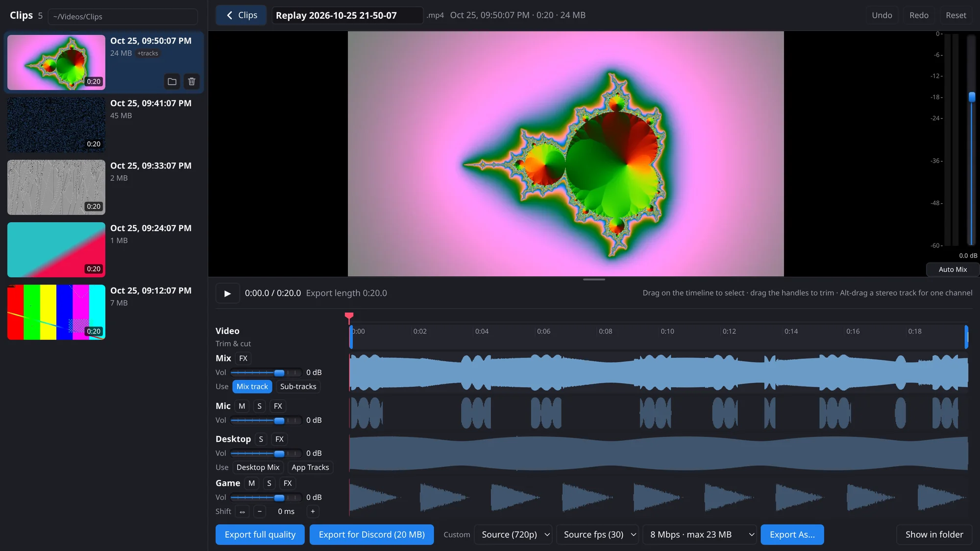This screenshot has height=551, width=980.
Task: Enable Auto Mix
Action: coord(953,269)
